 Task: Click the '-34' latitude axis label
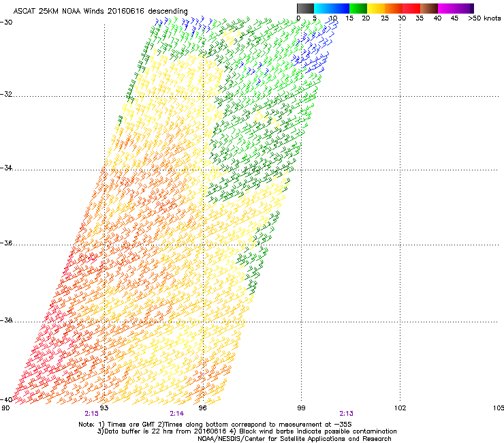tap(6, 168)
